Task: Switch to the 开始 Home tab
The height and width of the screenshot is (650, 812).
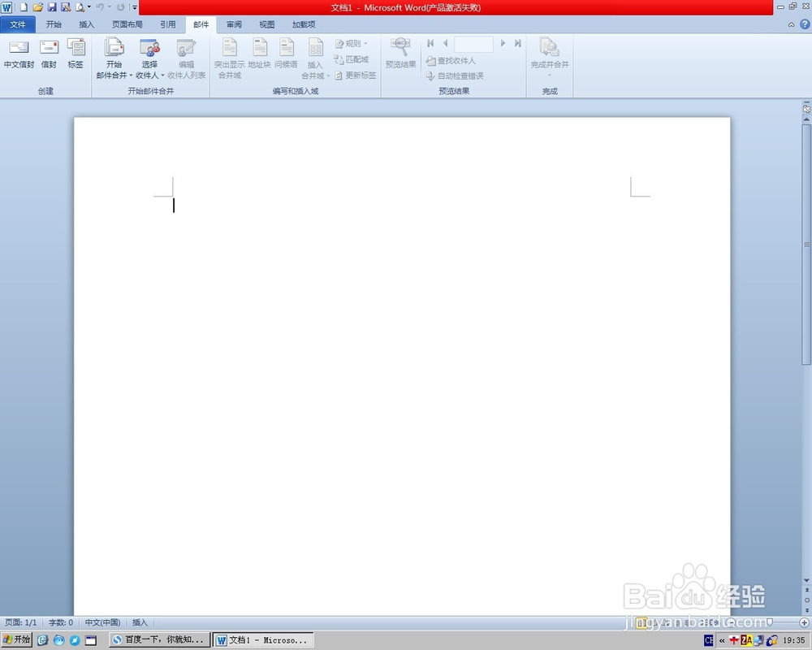Action: 54,24
